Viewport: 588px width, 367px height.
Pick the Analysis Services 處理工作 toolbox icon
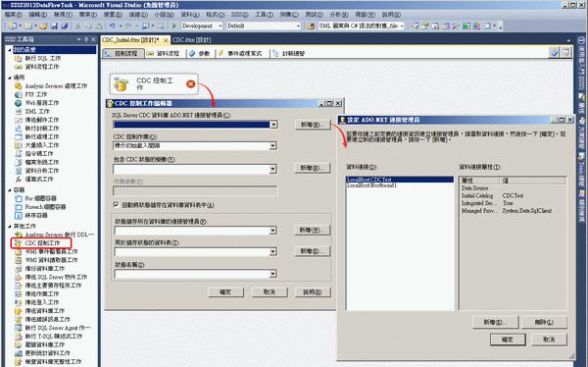click(18, 86)
